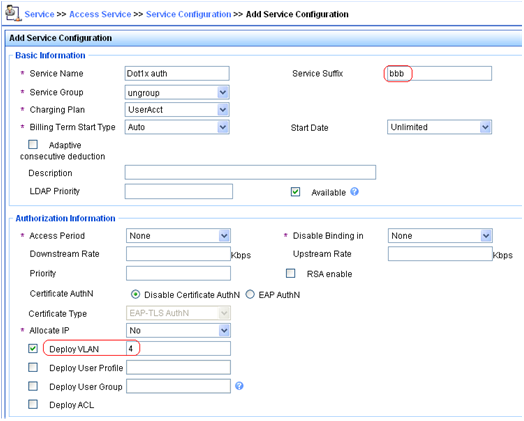This screenshot has width=524, height=421.
Task: Tick the RSA enable checkbox
Action: coord(291,273)
